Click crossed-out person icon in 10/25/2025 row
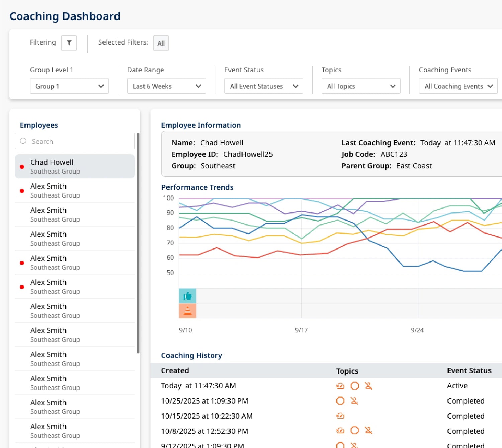The image size is (502, 448). [354, 401]
